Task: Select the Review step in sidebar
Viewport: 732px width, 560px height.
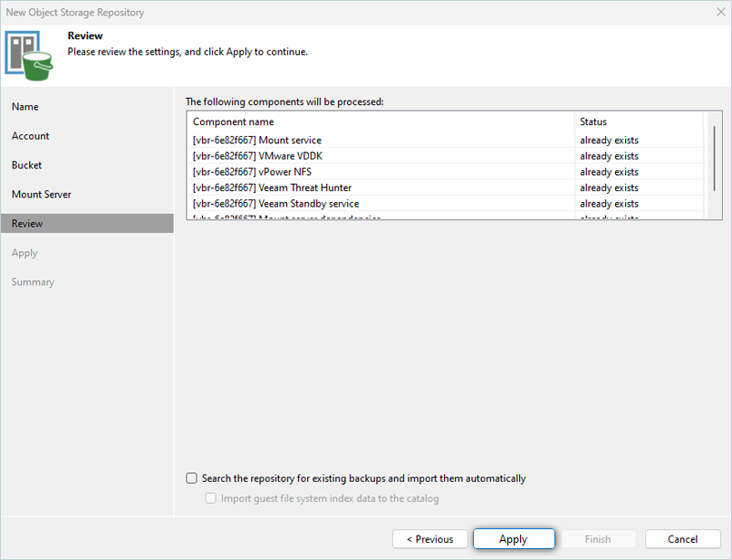Action: [27, 224]
